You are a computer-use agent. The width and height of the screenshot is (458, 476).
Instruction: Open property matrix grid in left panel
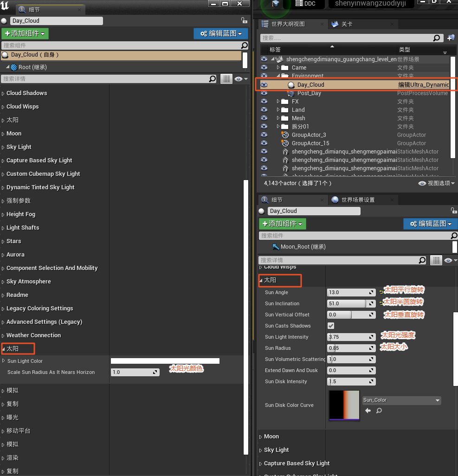tap(226, 79)
